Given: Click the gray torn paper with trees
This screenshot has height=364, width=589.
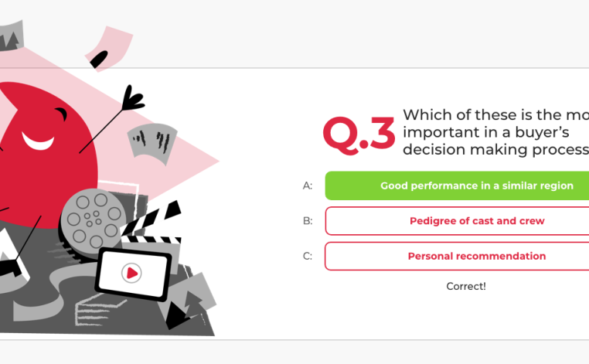Looking at the screenshot, I should pos(12,36).
